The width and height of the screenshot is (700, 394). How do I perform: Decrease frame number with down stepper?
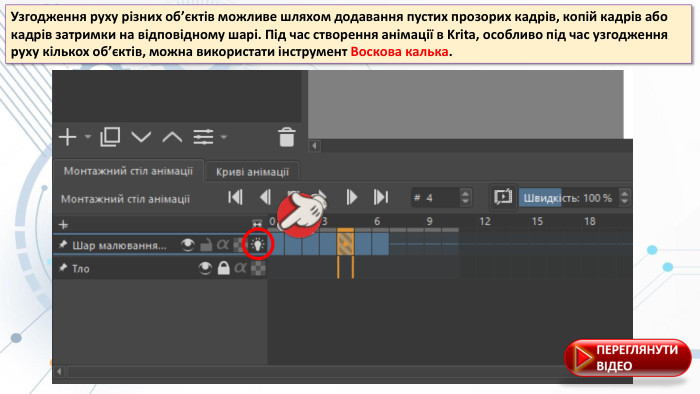465,202
